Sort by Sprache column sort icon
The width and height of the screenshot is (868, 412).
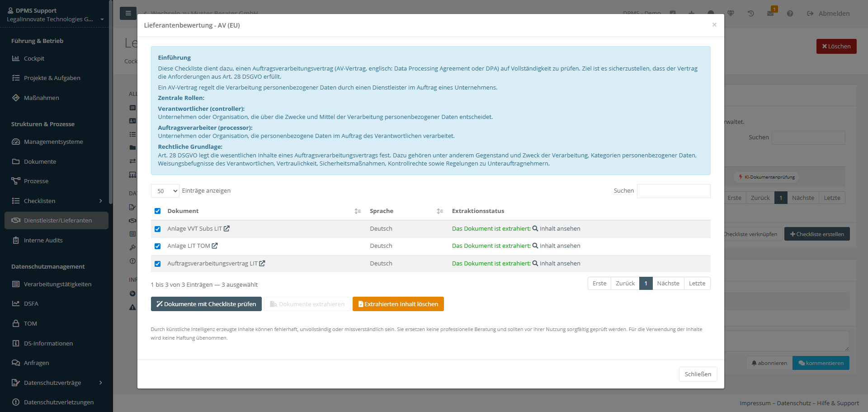click(x=440, y=211)
